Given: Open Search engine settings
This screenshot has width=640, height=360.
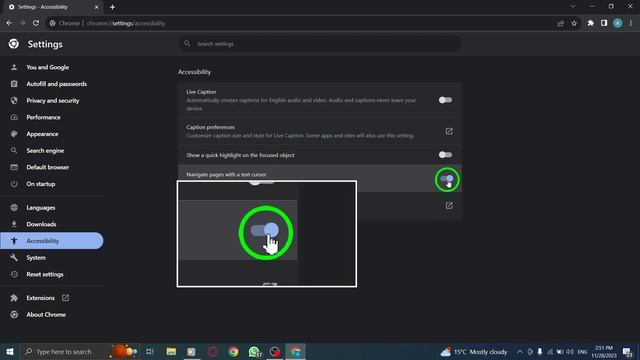Looking at the screenshot, I should [x=45, y=151].
